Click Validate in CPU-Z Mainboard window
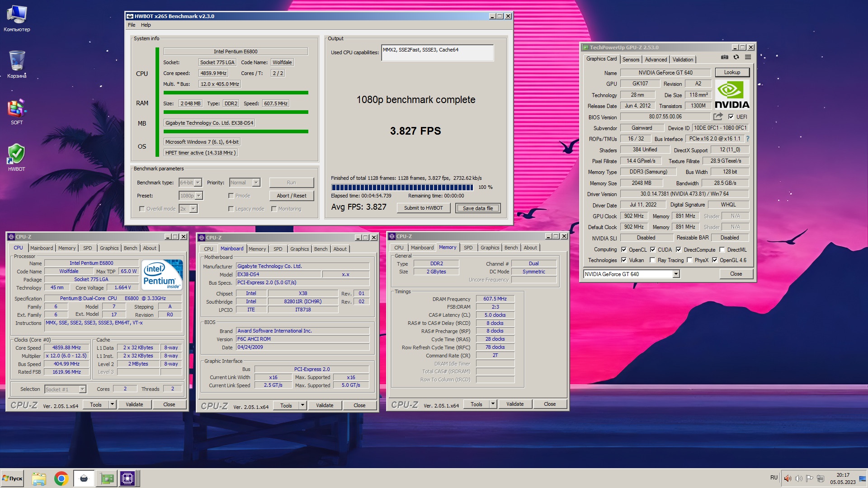Screen dimensions: 868x488 [x=325, y=405]
